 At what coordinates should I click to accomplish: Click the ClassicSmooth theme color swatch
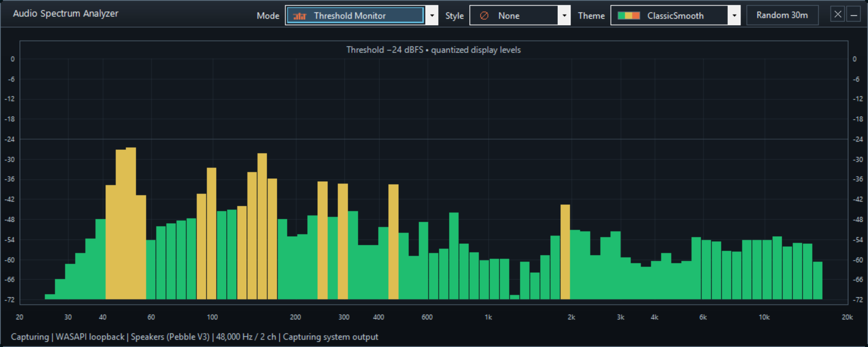point(629,16)
